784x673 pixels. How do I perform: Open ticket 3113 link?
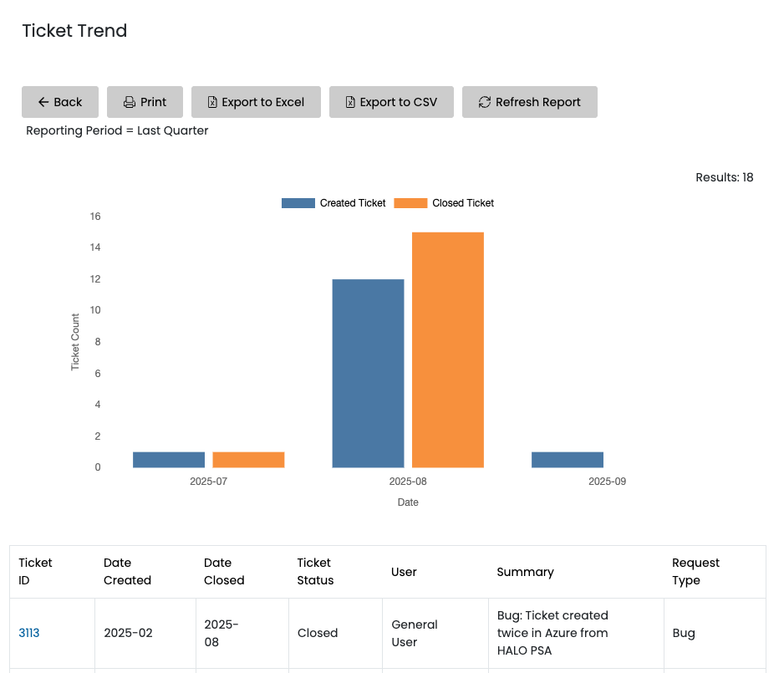(28, 633)
